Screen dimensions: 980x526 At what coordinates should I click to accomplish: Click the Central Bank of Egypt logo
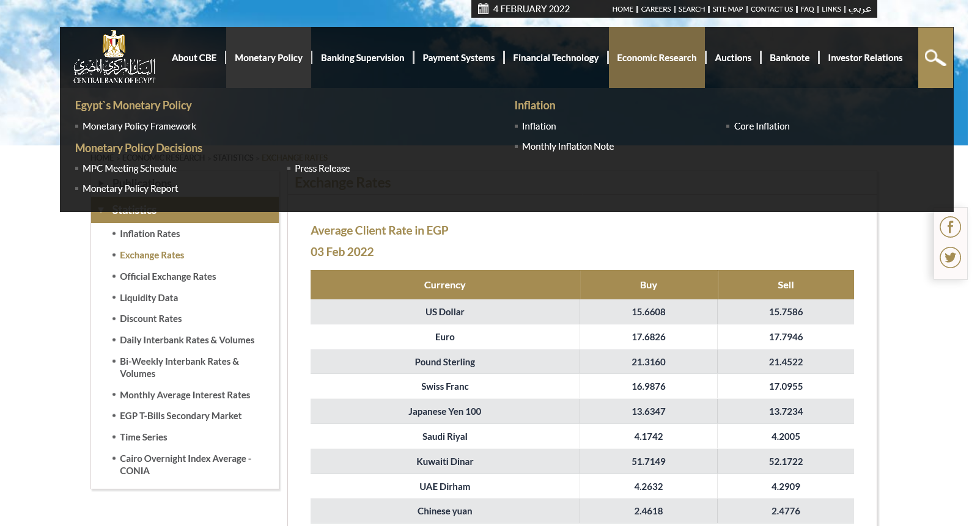(114, 57)
